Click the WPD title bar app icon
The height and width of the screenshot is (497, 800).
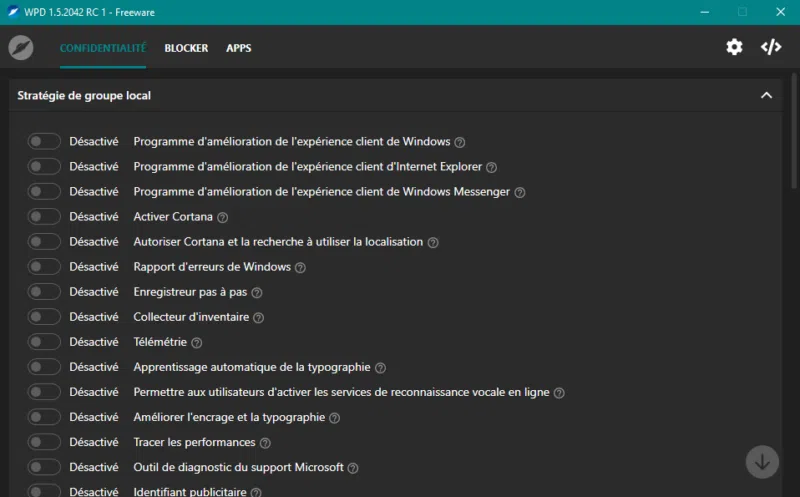pos(13,12)
